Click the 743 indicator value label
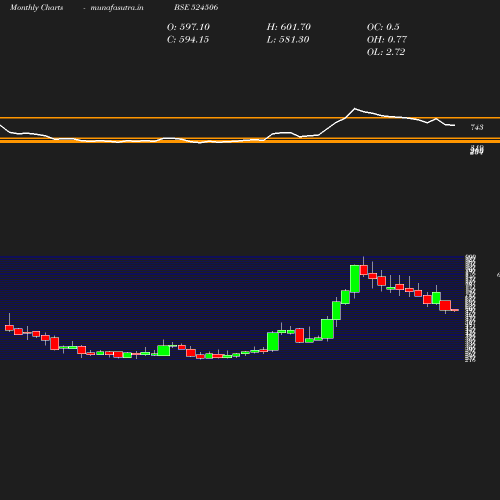The width and height of the screenshot is (500, 500). [477, 127]
